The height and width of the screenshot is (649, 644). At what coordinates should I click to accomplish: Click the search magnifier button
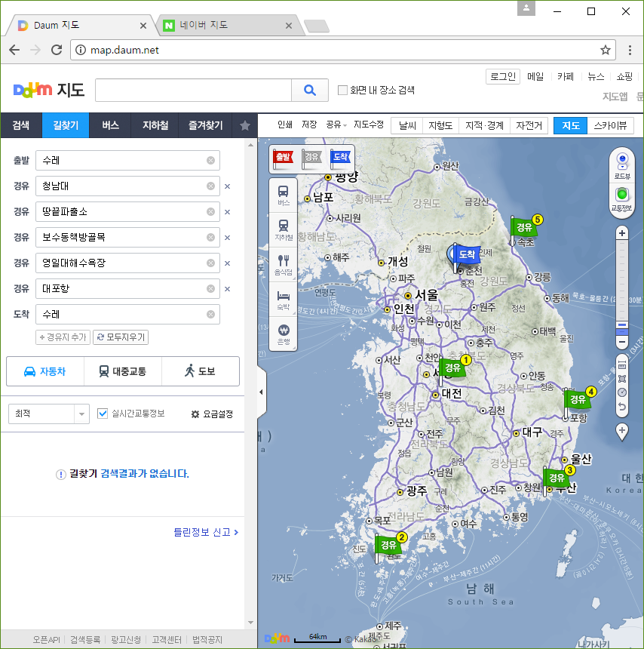pyautogui.click(x=309, y=90)
